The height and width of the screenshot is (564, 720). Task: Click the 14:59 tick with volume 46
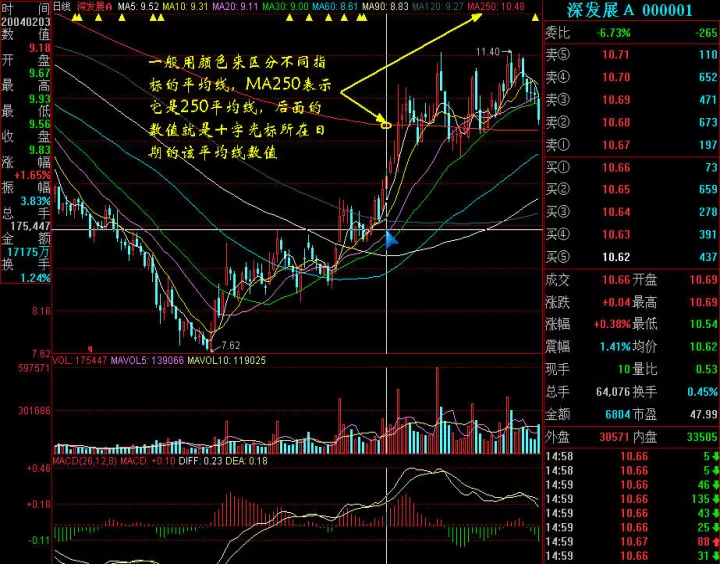(x=703, y=485)
